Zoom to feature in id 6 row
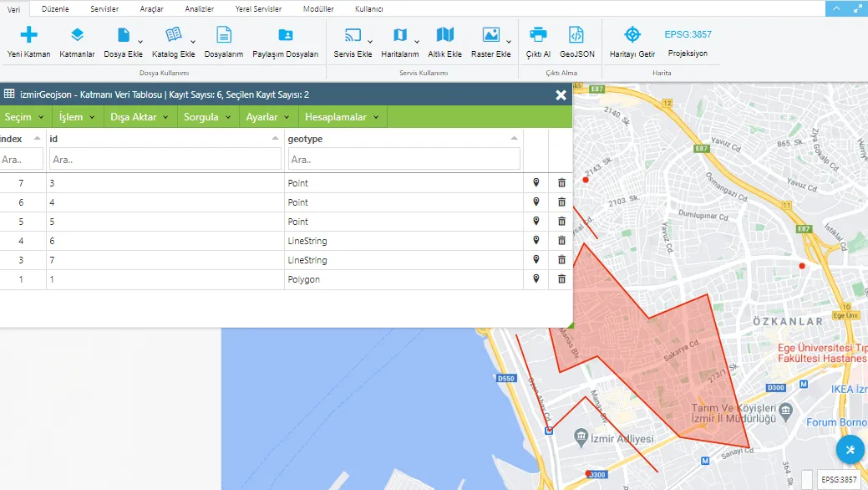 [536, 240]
